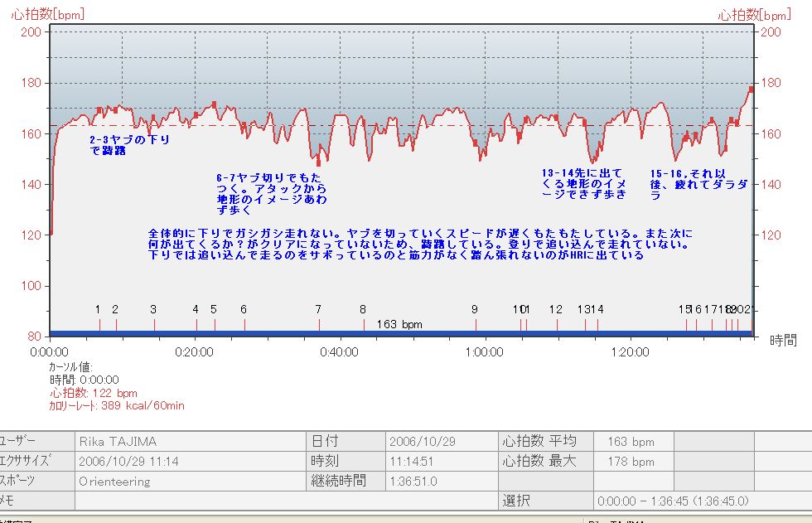Click the selection range '0:00:00 - 1:36:45' cell

(703, 501)
